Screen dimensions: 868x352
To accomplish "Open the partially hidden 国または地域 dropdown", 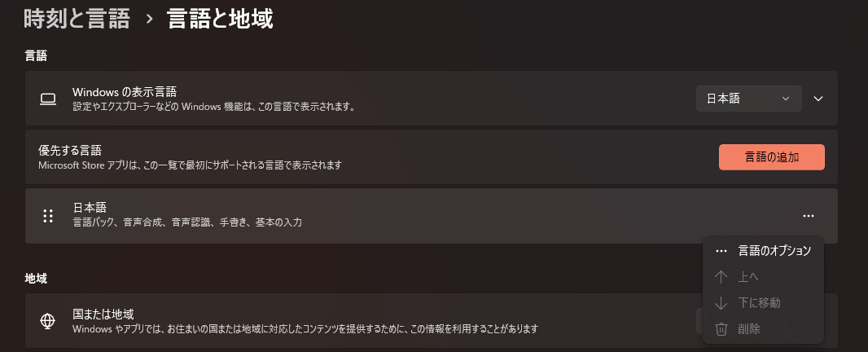I will pos(699,320).
